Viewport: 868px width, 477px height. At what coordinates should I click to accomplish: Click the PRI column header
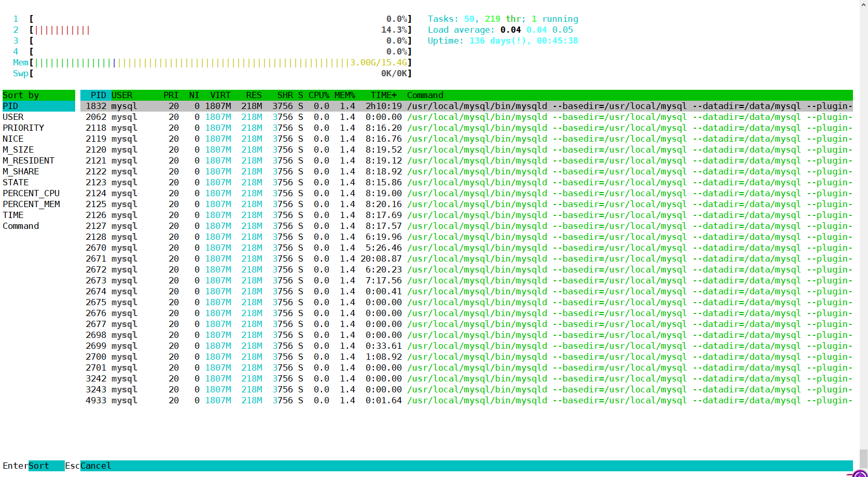pos(171,95)
